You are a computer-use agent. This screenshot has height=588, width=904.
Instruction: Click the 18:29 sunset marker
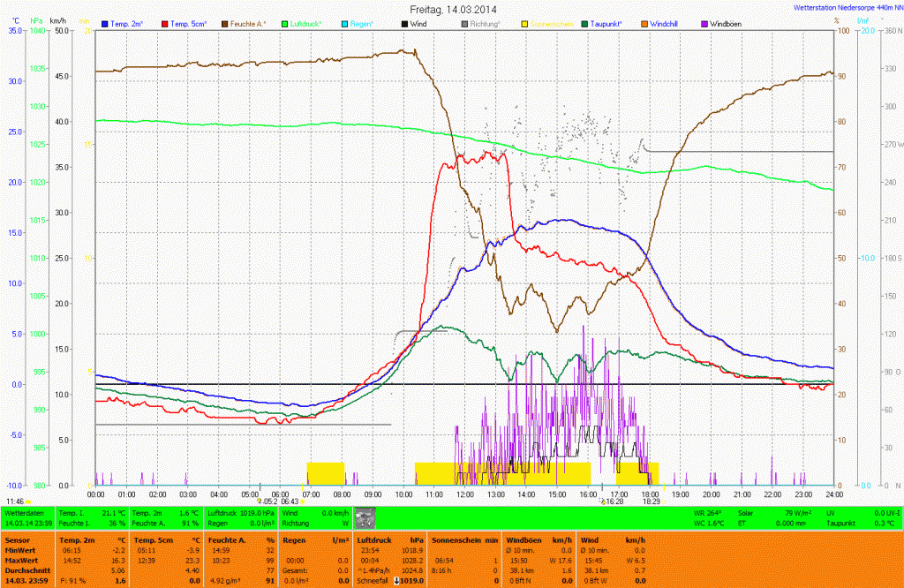tap(652, 501)
